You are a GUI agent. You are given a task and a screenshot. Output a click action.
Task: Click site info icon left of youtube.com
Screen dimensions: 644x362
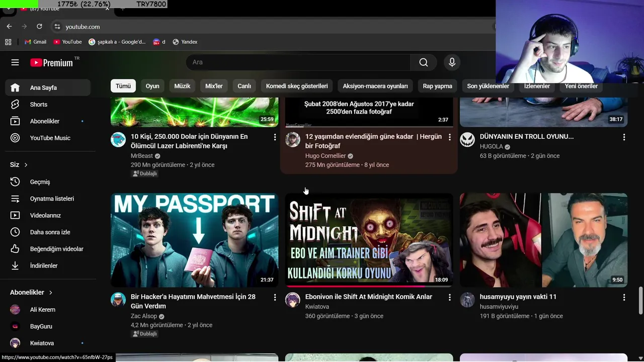point(57,27)
